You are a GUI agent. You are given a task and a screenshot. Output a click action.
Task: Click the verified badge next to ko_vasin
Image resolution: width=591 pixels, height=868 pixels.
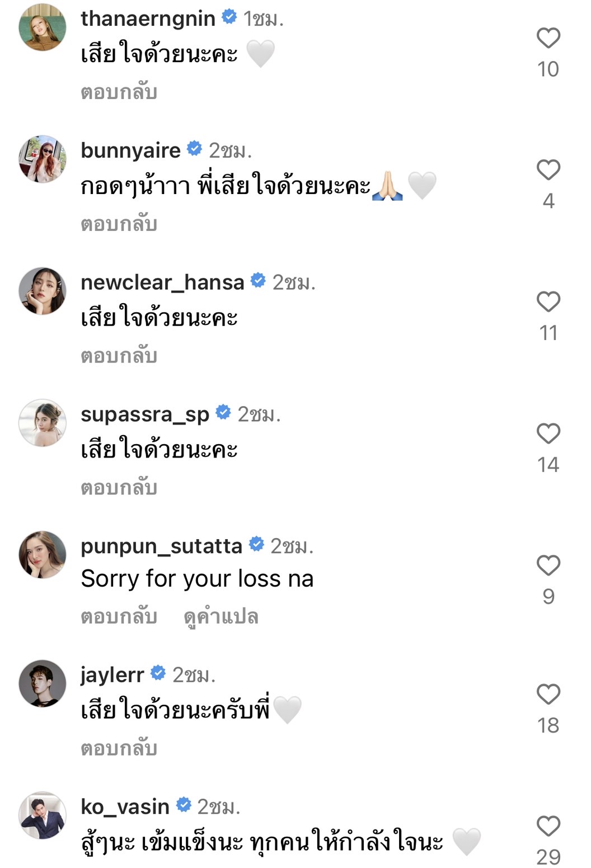click(x=183, y=805)
